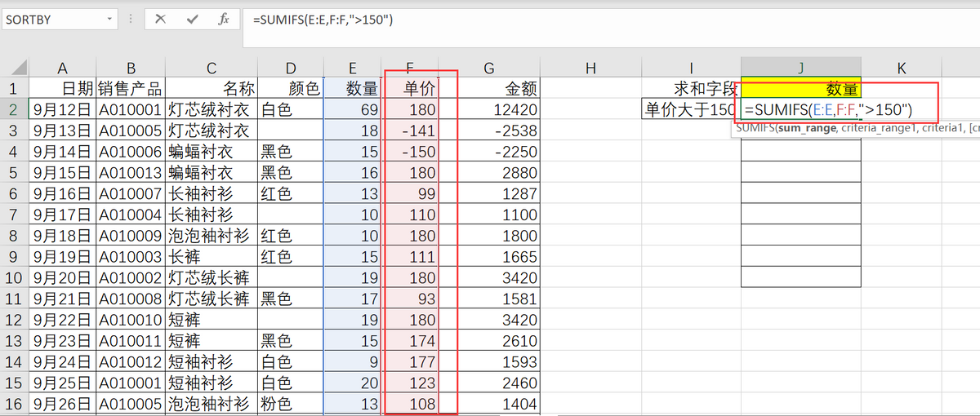The width and height of the screenshot is (980, 416).
Task: Click the 求和字段 cell
Action: (691, 89)
